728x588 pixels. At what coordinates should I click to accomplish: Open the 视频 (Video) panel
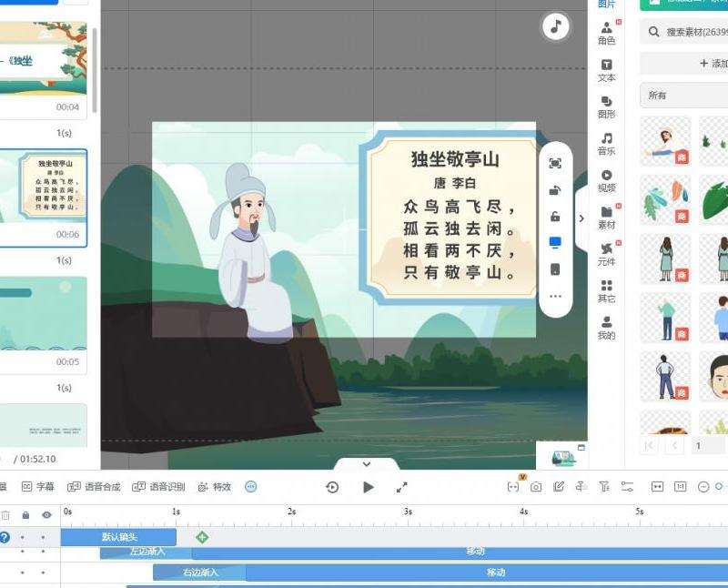pos(606,180)
